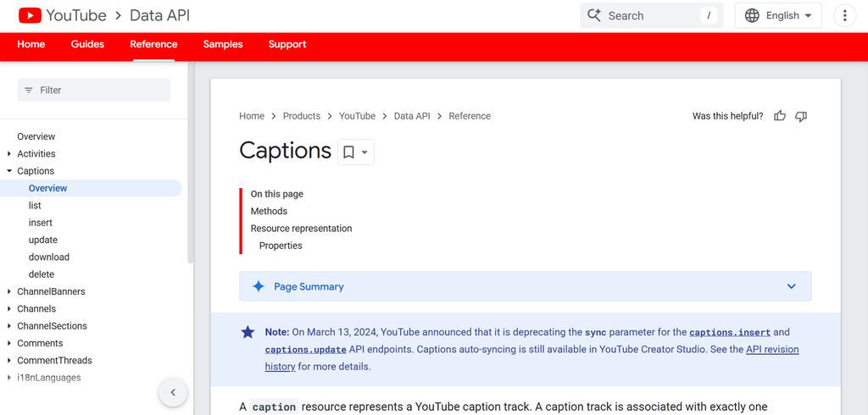Screen dimensions: 868x415
Task: Expand the Activities tree arrow
Action: click(8, 154)
